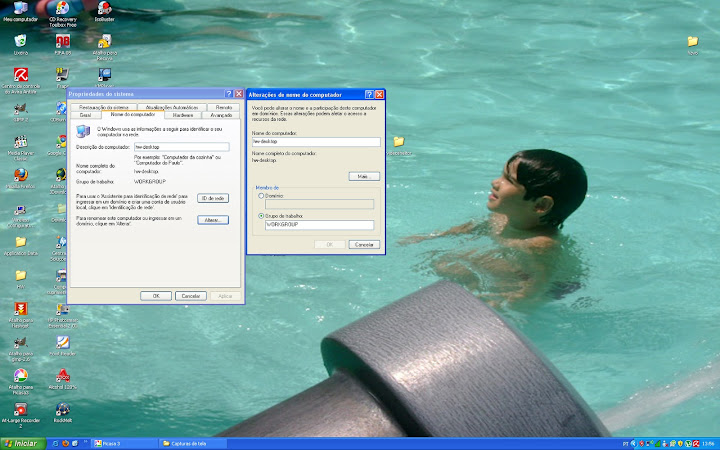Click the Mais... button
This screenshot has height=450, width=720.
362,176
